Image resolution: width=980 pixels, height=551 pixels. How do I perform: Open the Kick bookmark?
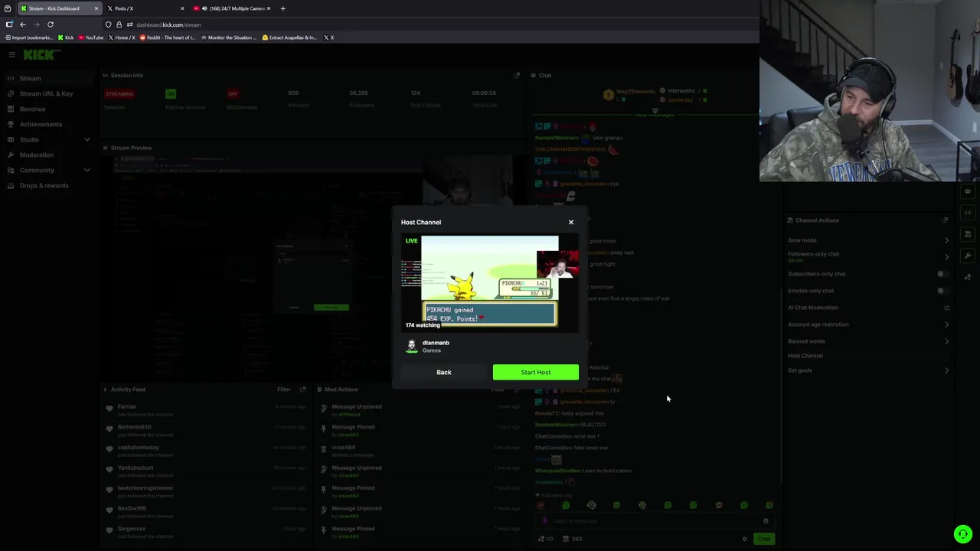[x=66, y=37]
